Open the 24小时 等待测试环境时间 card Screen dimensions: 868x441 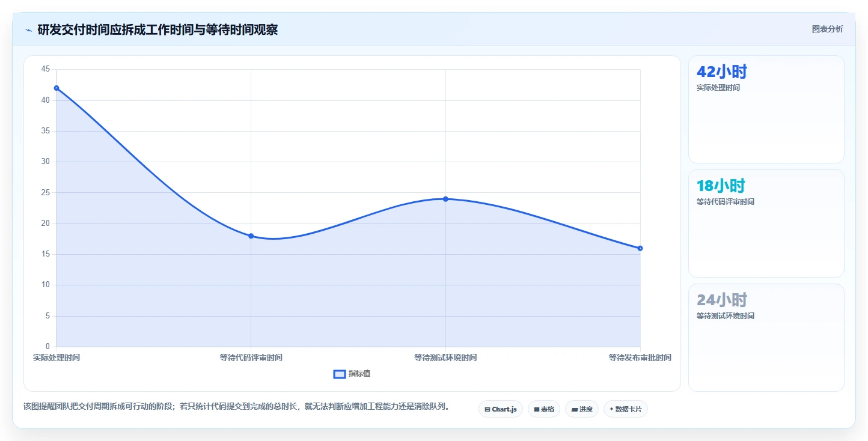pyautogui.click(x=766, y=338)
